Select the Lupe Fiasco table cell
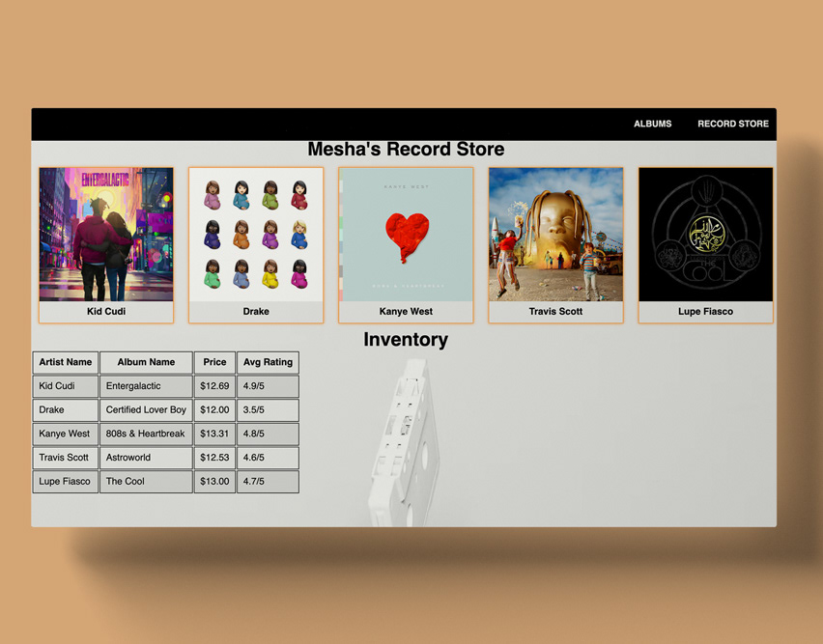 coord(65,482)
